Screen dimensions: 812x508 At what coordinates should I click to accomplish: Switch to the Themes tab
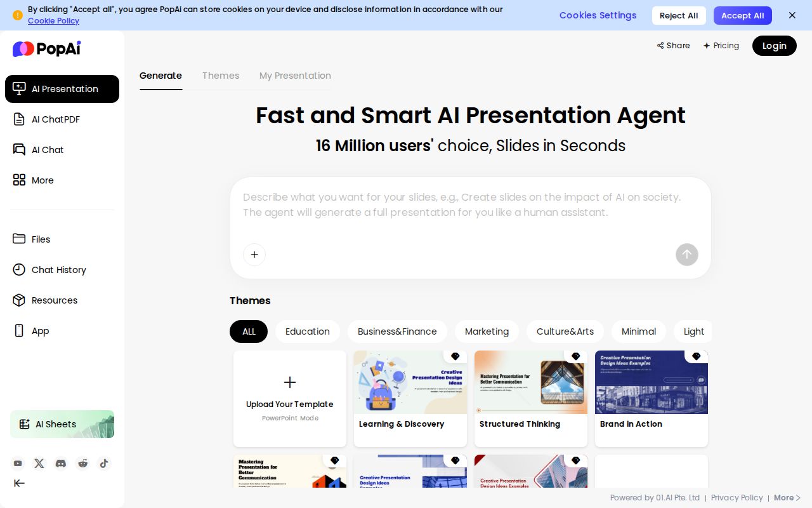point(220,76)
